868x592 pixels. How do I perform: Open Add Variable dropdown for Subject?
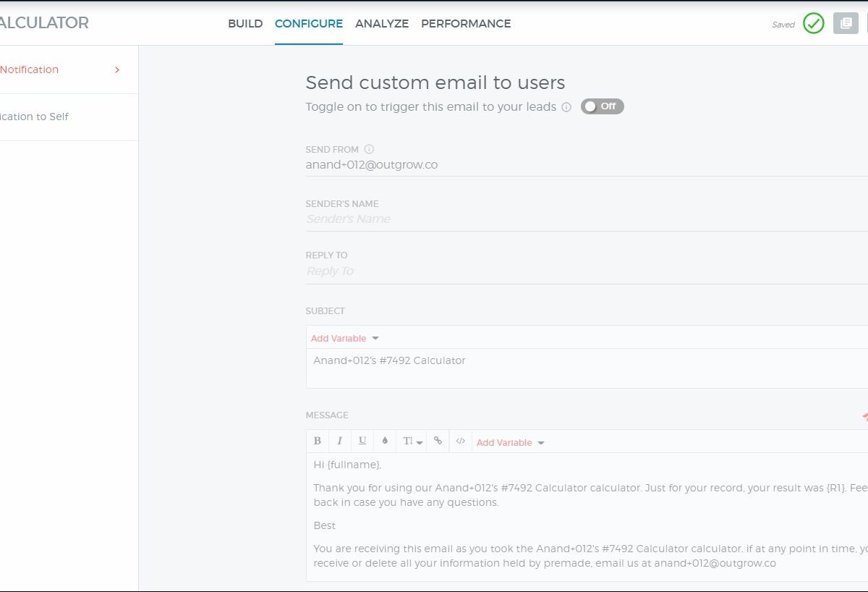click(344, 338)
